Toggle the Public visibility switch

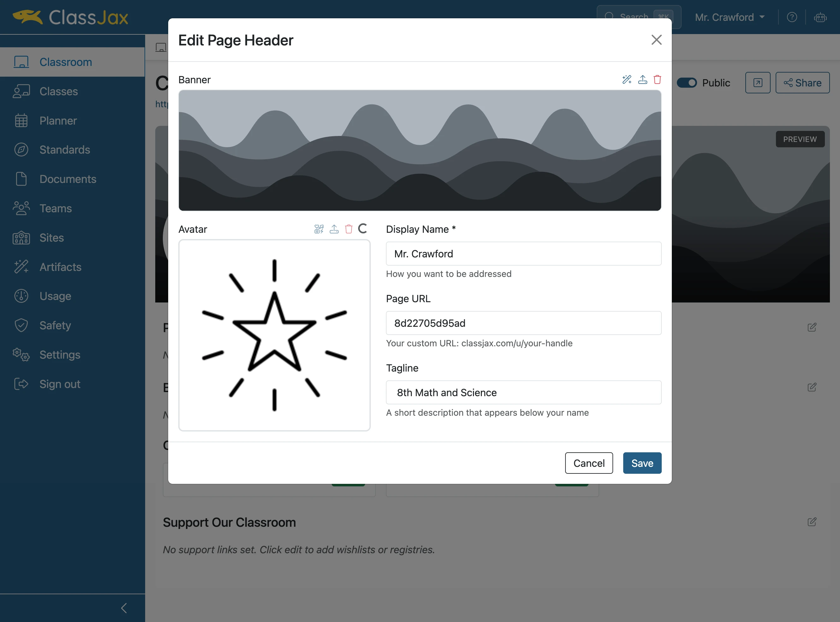687,83
